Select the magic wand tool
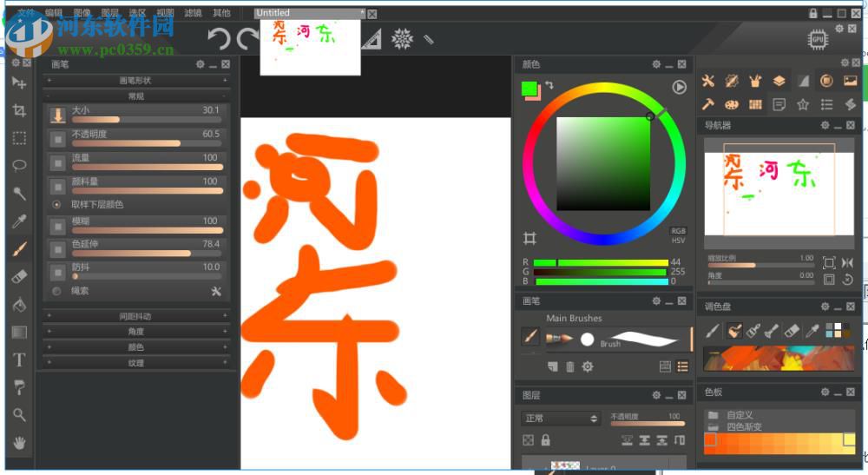 pos(19,193)
